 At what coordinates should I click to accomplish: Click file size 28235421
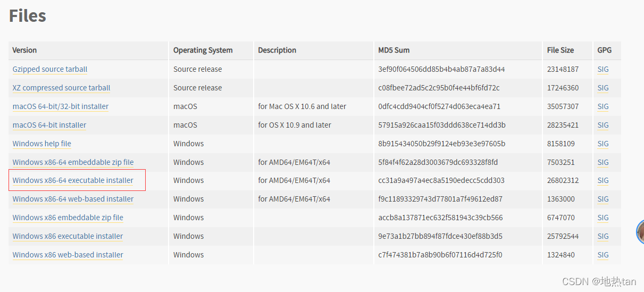pos(563,125)
